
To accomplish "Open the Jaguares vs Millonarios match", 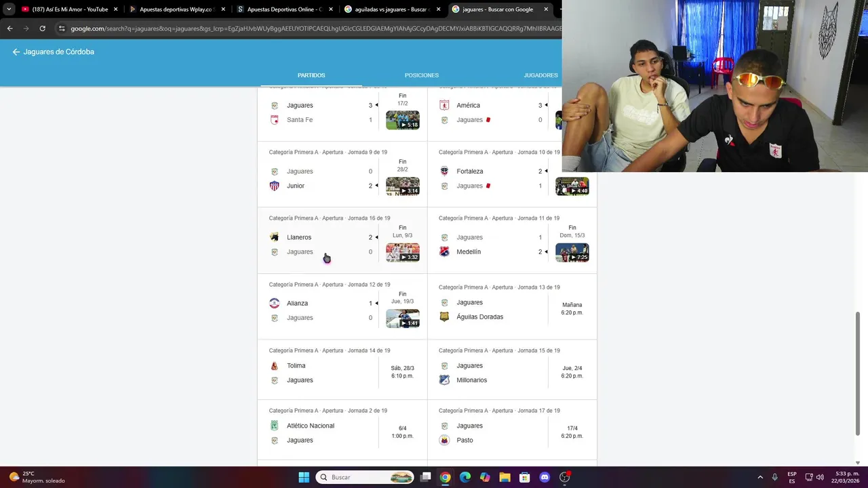I will (x=512, y=369).
